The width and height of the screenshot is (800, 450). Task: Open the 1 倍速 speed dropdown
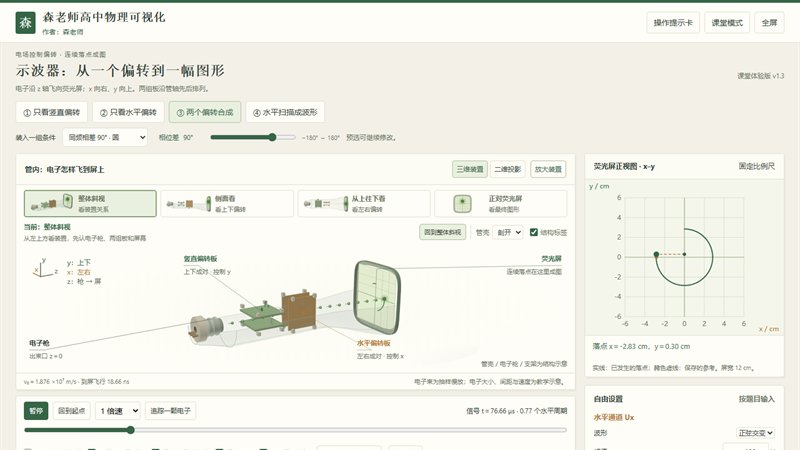click(118, 411)
